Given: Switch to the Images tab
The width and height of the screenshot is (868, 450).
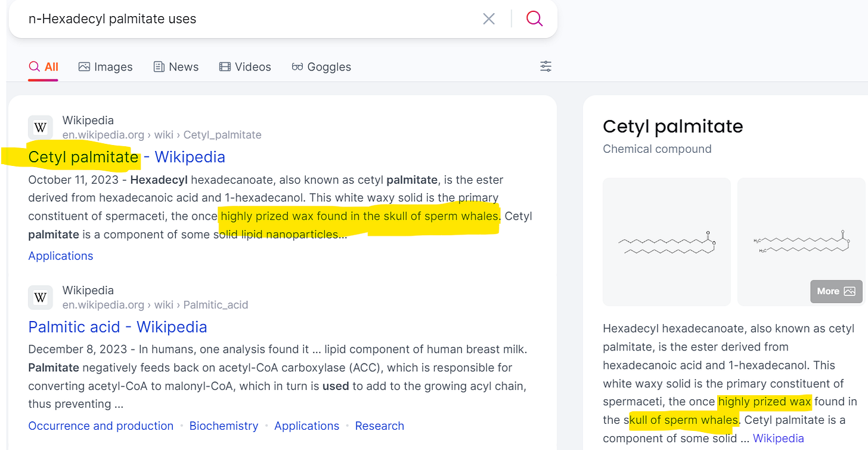Looking at the screenshot, I should pos(106,67).
